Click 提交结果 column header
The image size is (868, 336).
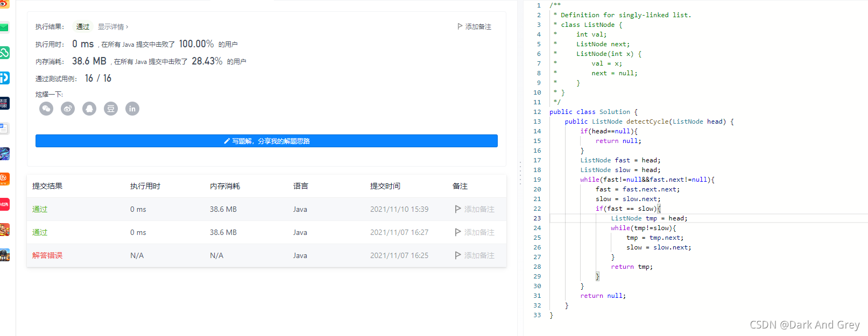(x=47, y=186)
